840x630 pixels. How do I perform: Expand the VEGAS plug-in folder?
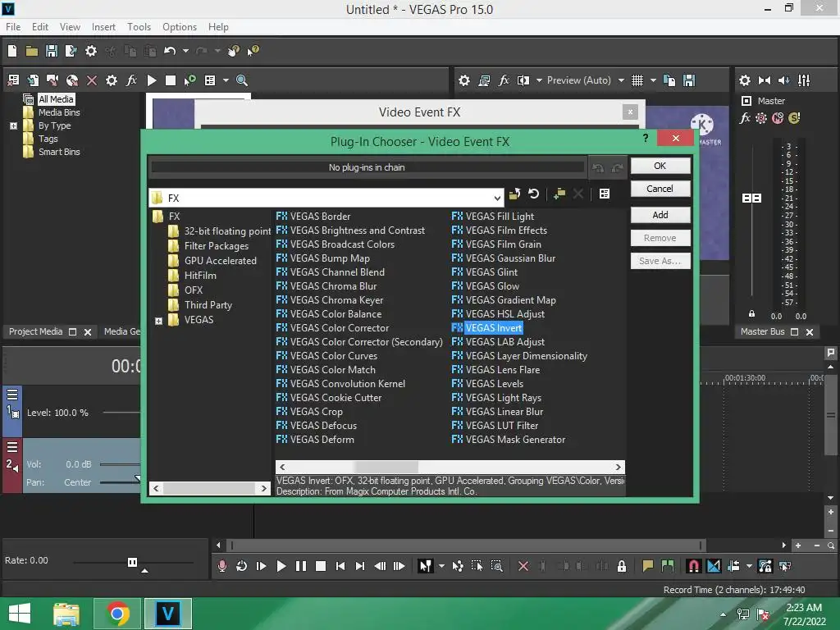click(158, 321)
